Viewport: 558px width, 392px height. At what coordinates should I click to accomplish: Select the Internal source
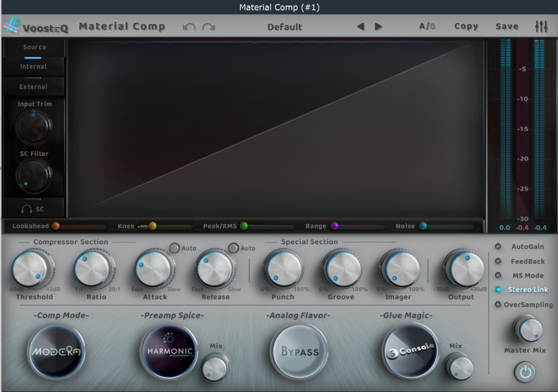33,66
